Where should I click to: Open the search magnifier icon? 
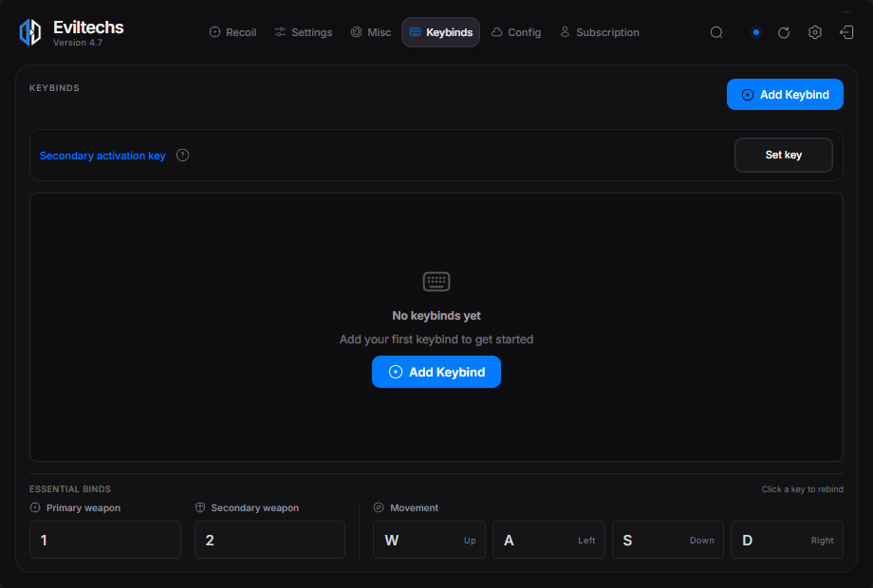click(x=716, y=32)
